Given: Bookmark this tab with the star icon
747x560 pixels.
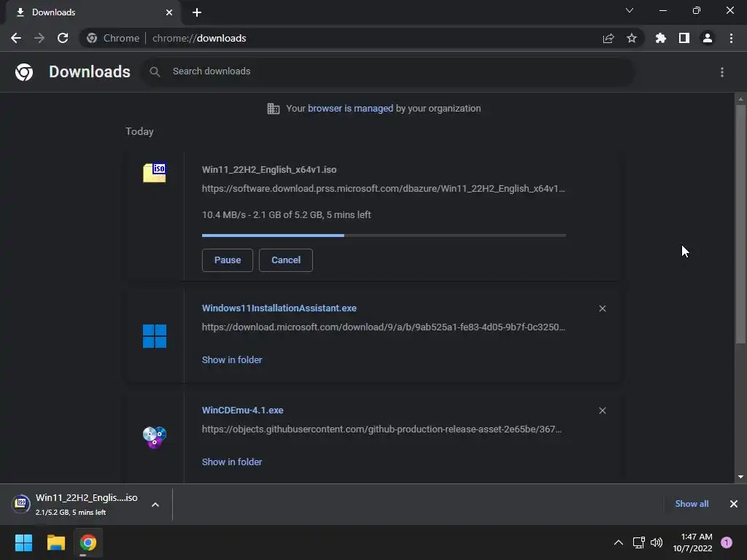Looking at the screenshot, I should pyautogui.click(x=632, y=38).
